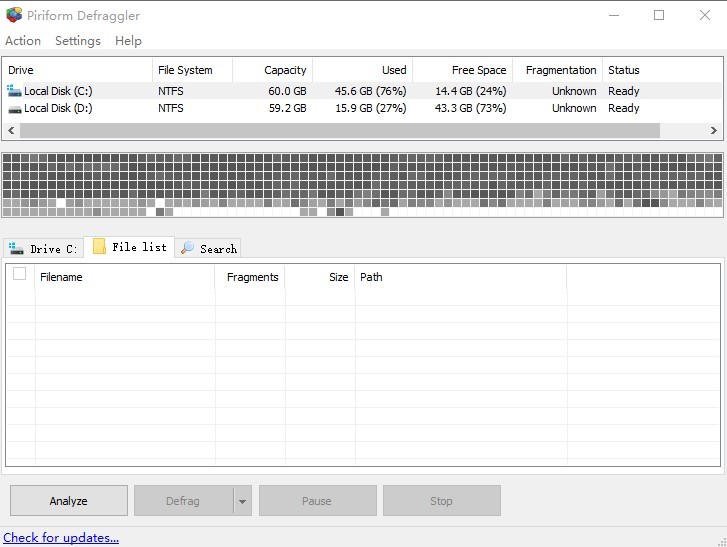Open the Check for updates link
Image resolution: width=727 pixels, height=547 pixels.
[61, 538]
